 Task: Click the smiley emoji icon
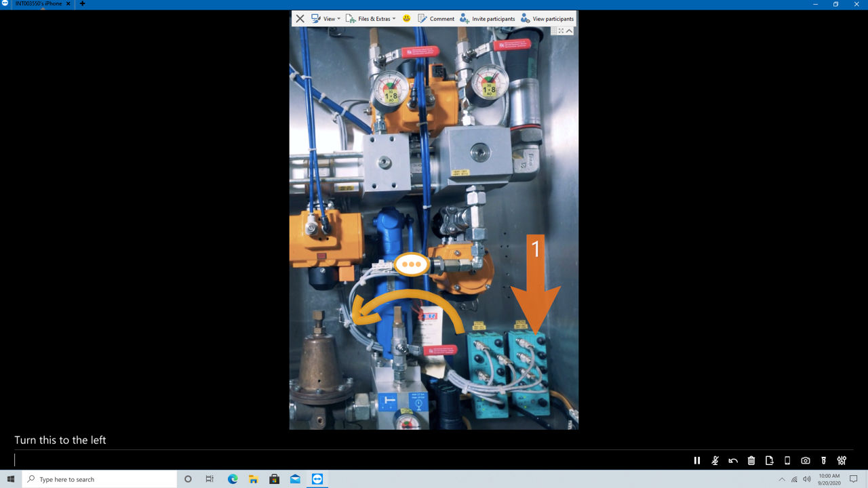tap(407, 18)
